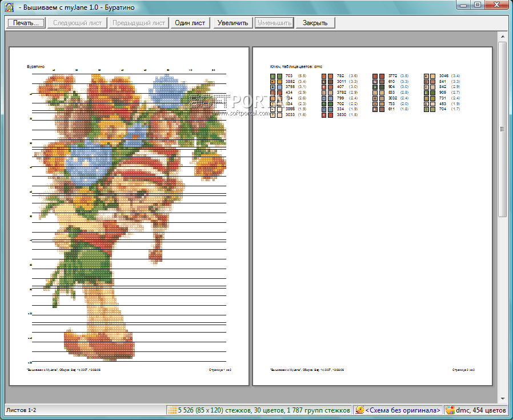Click header 'Ключ, таблица цветов: dmc'

point(296,66)
